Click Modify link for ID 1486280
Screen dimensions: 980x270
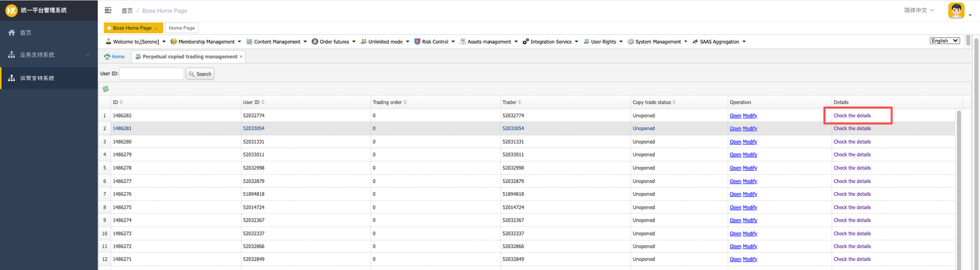(750, 142)
